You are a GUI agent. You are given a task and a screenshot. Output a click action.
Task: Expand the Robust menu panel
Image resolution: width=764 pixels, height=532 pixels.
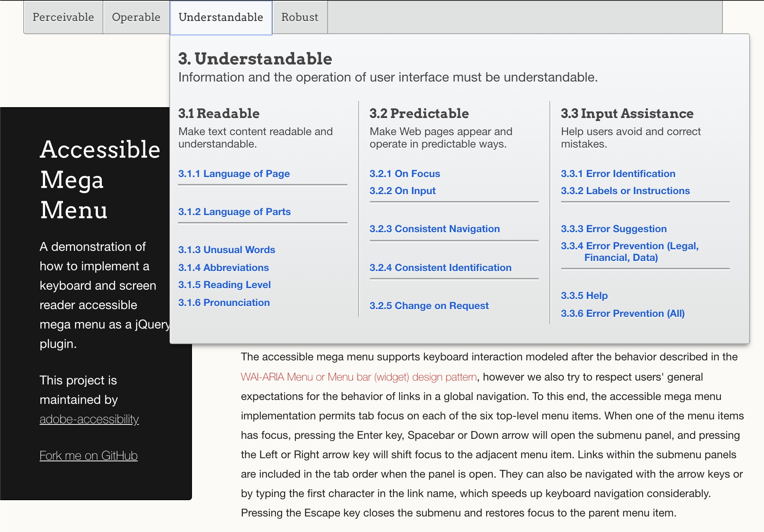[x=299, y=17]
